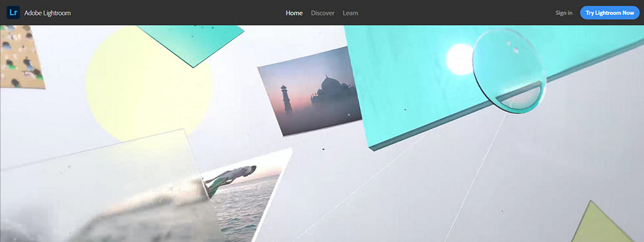Switch to the Discover tab
Image resolution: width=644 pixels, height=242 pixels.
[x=323, y=13]
